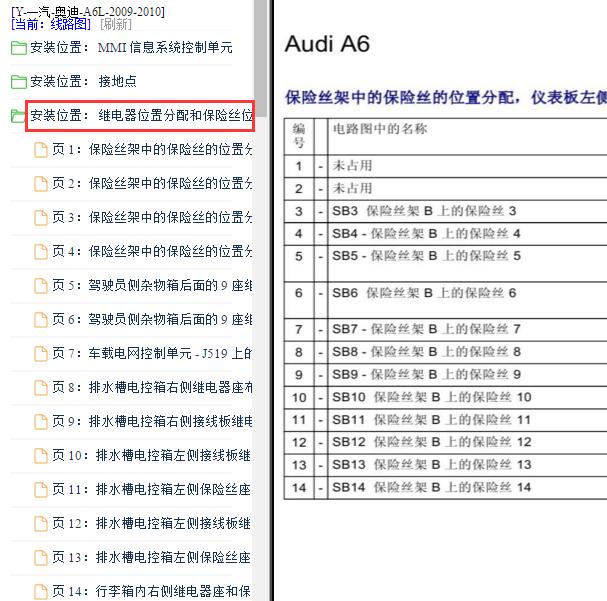Open 页 10: 排水槽电控箱左侧接线板
This screenshot has height=601, width=607.
(x=151, y=455)
